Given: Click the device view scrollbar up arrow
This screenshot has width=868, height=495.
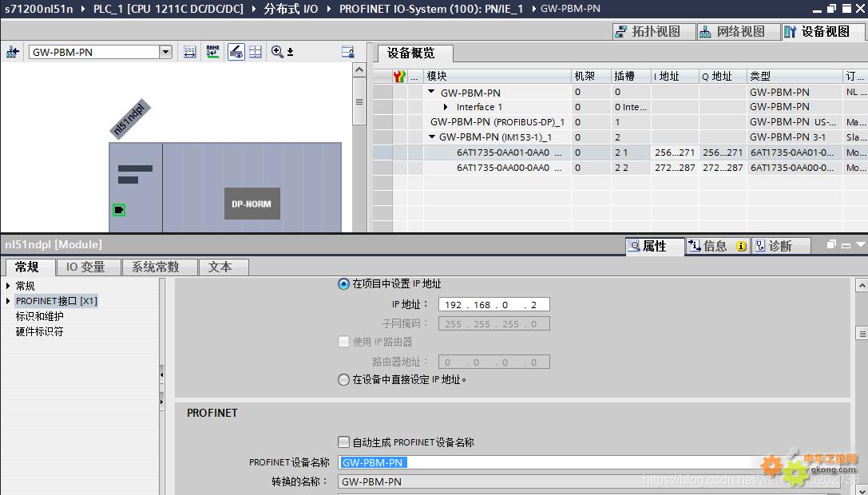Looking at the screenshot, I should (359, 70).
